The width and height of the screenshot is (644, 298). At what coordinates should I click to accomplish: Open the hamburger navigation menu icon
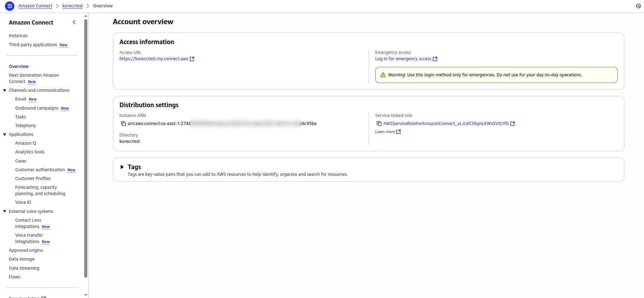10,6
